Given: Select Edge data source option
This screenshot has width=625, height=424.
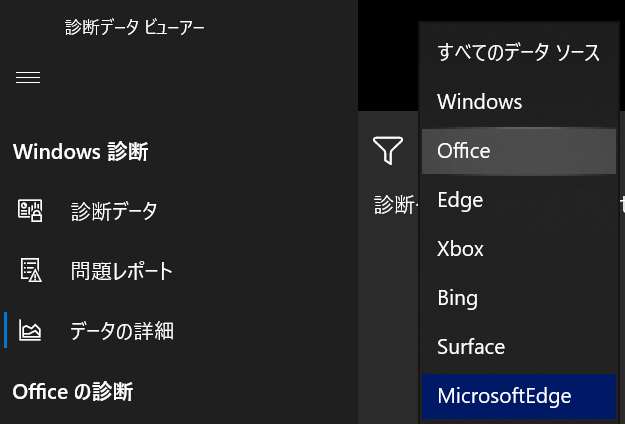Looking at the screenshot, I should coord(519,200).
